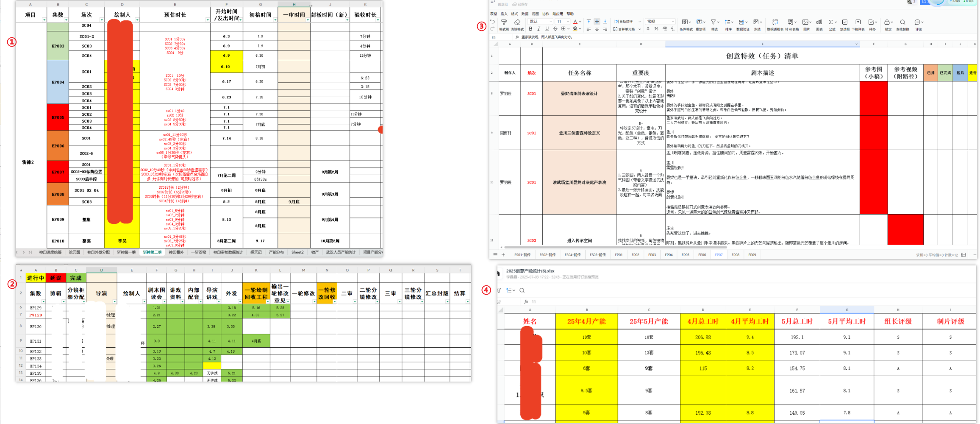Open the 数据 menu

pos(525,14)
